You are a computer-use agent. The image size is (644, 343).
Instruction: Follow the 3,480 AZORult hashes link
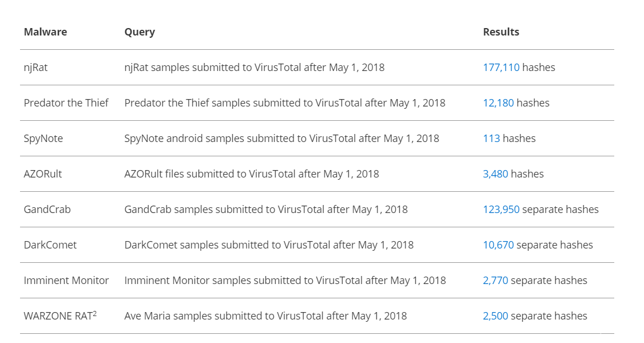click(495, 174)
